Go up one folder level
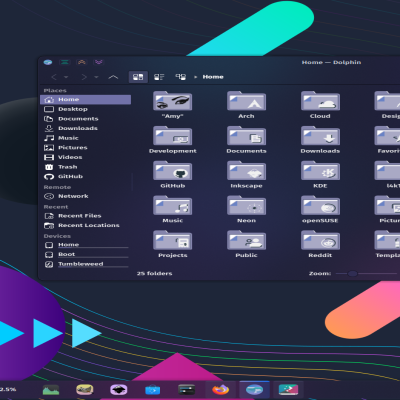Screen dimensions: 400x400 pyautogui.click(x=113, y=77)
